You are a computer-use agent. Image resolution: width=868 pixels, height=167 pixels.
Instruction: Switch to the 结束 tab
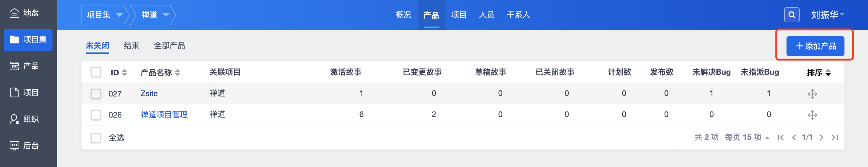(131, 46)
